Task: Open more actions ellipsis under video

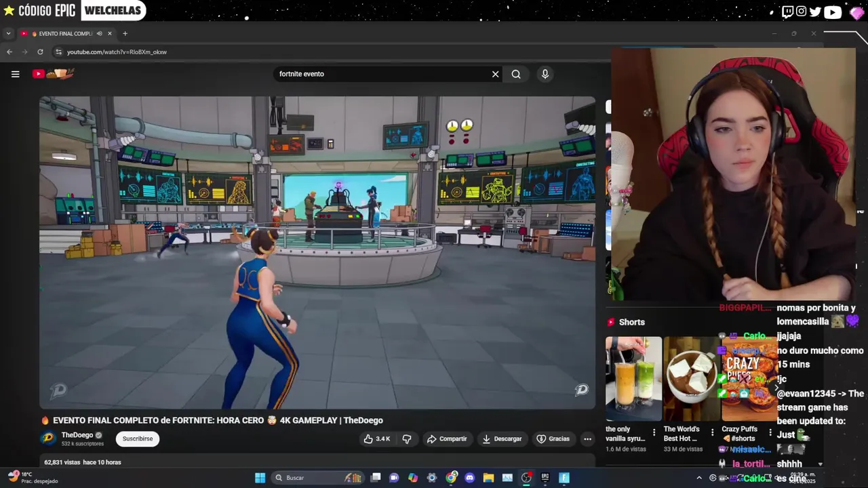Action: click(587, 439)
